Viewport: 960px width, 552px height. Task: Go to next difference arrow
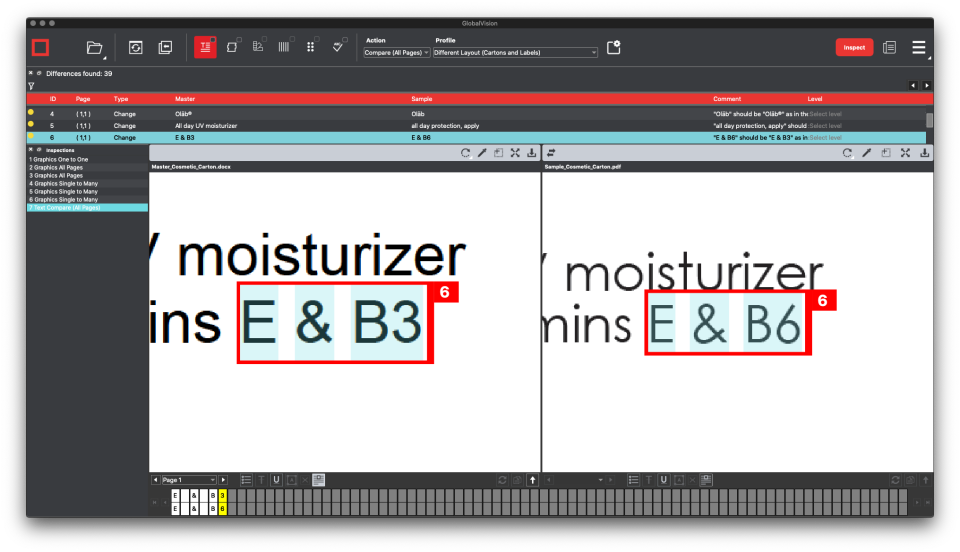coord(926,86)
